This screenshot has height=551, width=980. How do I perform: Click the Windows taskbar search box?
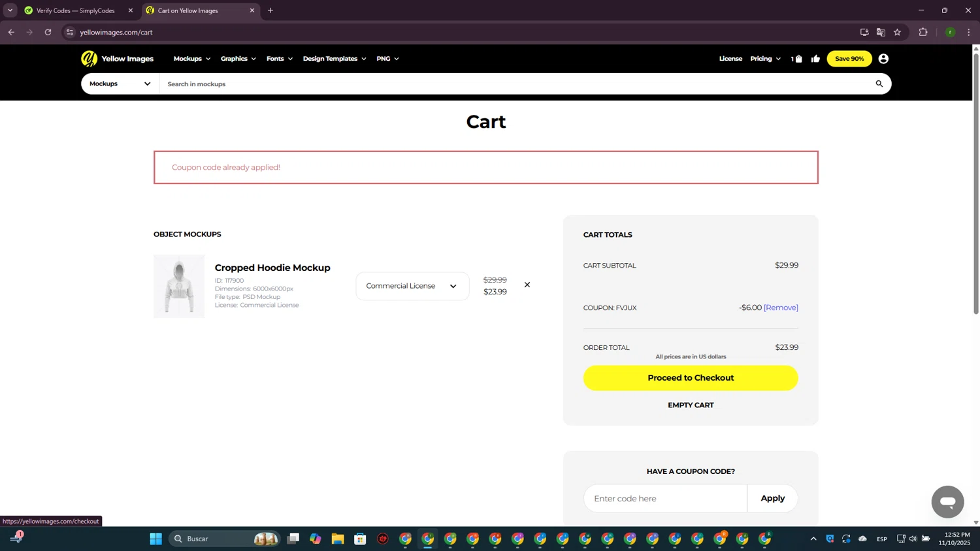point(225,539)
